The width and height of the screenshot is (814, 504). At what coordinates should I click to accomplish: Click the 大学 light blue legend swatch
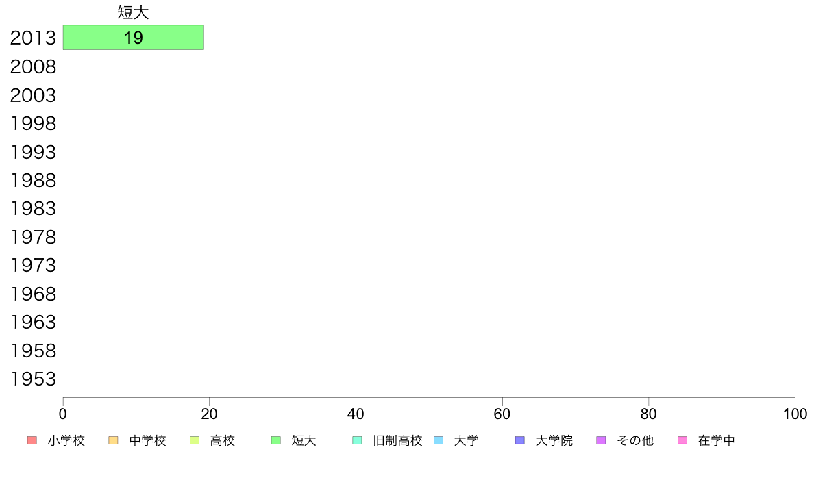click(439, 441)
